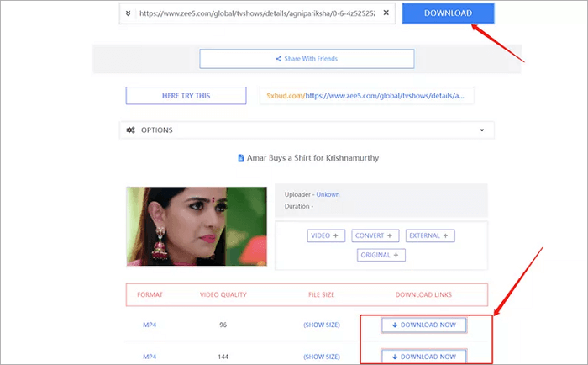Expand the CONVERT + options
Image resolution: width=588 pixels, height=365 pixels.
point(375,235)
